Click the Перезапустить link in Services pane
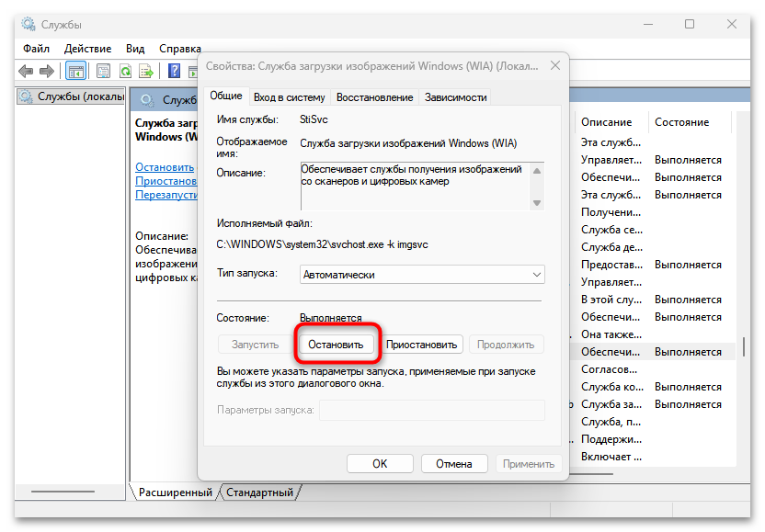This screenshot has height=532, width=765. click(x=166, y=195)
